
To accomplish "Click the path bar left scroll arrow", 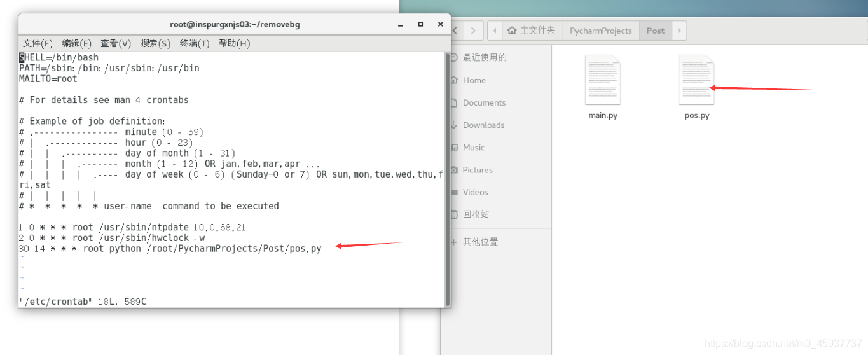I will 495,30.
